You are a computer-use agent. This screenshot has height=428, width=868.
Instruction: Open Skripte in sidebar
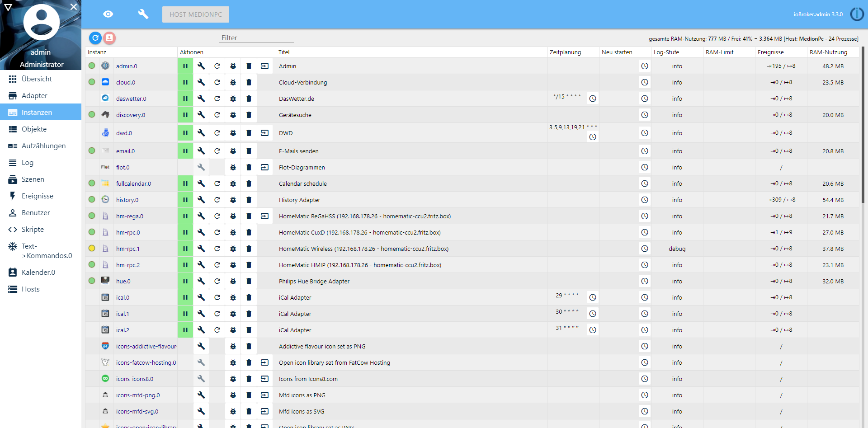(41, 229)
